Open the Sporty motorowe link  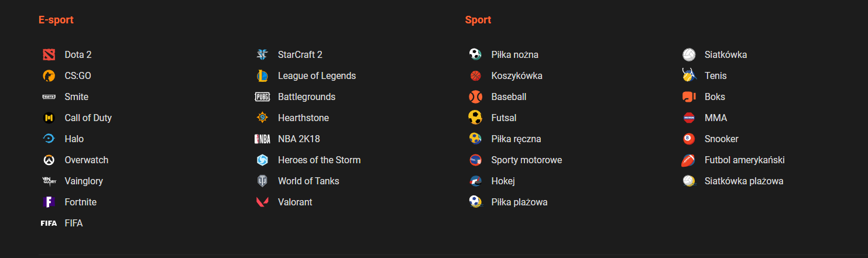tap(526, 160)
